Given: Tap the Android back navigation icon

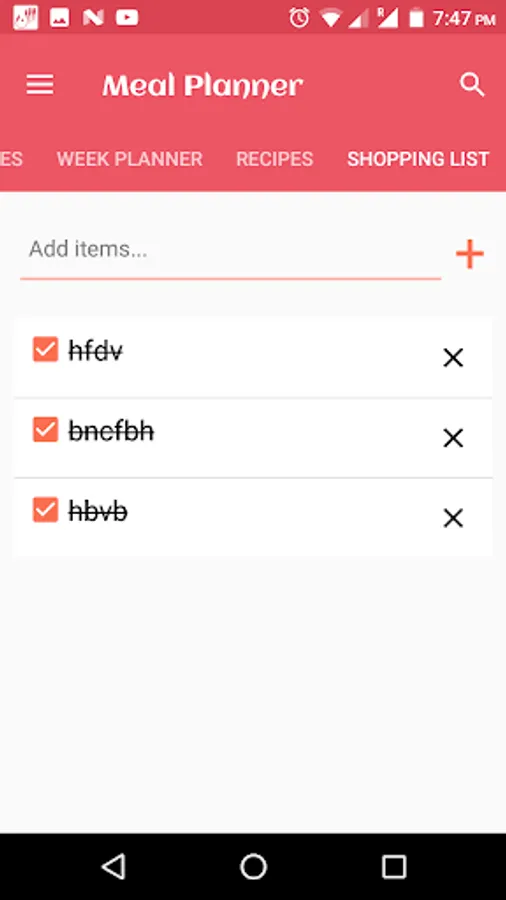Looking at the screenshot, I should coord(113,866).
